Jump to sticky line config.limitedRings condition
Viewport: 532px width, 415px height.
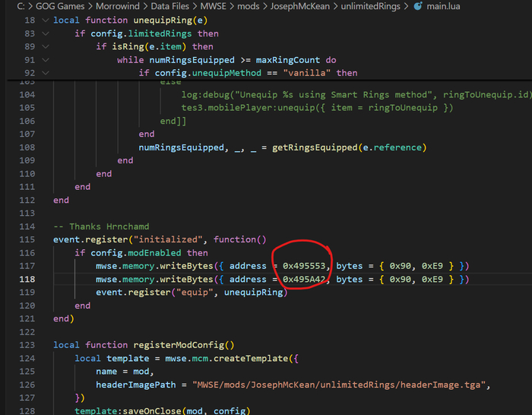coord(155,33)
